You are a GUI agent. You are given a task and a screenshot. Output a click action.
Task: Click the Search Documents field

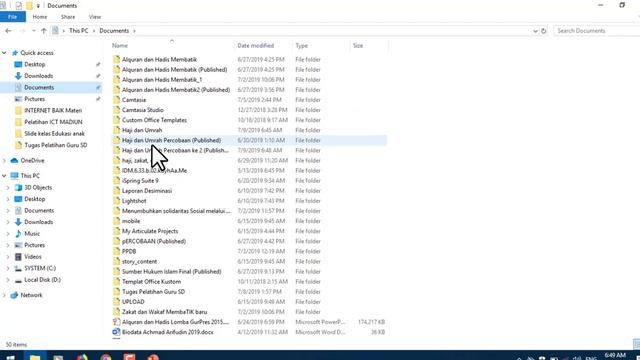pyautogui.click(x=597, y=31)
